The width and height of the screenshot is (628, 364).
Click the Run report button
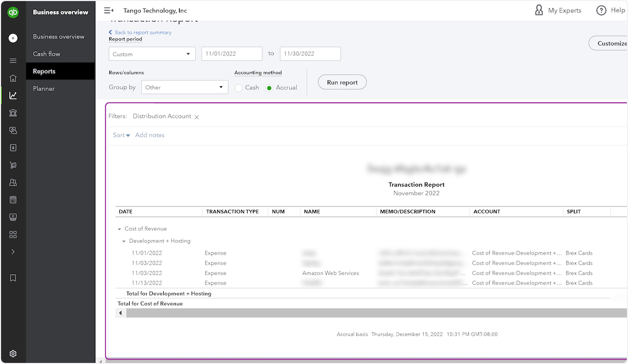point(342,82)
